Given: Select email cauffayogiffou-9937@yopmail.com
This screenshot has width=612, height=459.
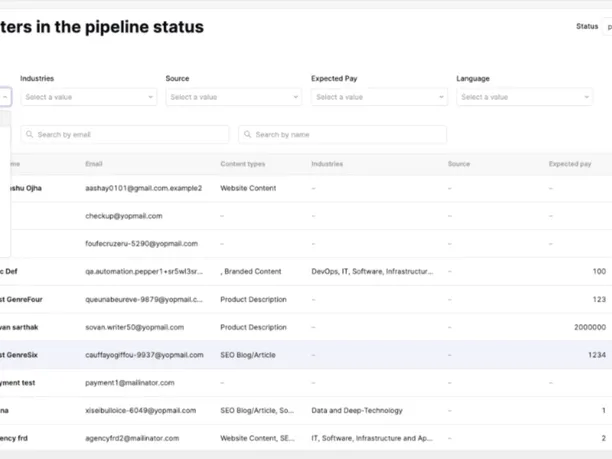Looking at the screenshot, I should (x=144, y=355).
